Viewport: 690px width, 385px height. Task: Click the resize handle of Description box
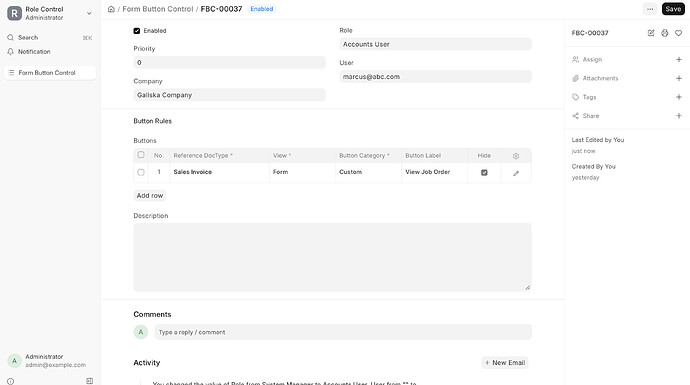tap(527, 287)
